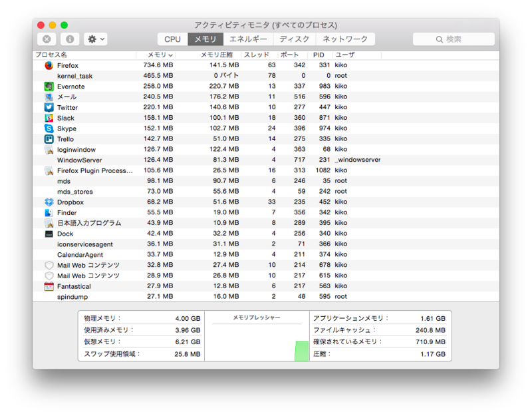The image size is (532, 416).
Task: Open the gear action menu
Action: [96, 39]
